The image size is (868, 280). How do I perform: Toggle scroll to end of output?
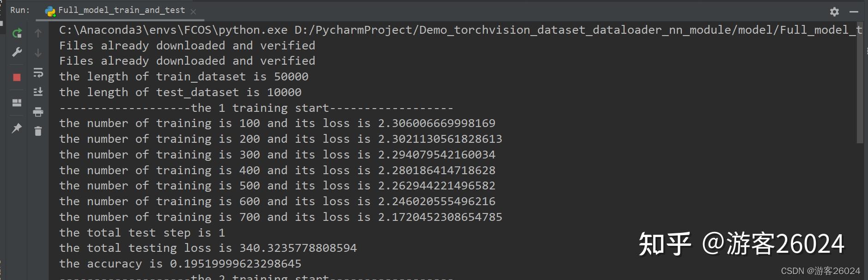pyautogui.click(x=38, y=92)
